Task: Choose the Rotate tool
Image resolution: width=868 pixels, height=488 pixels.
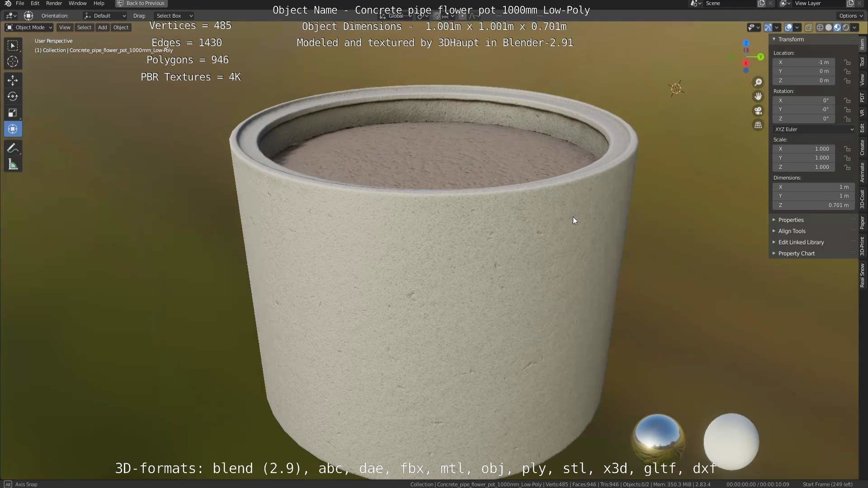Action: 13,97
